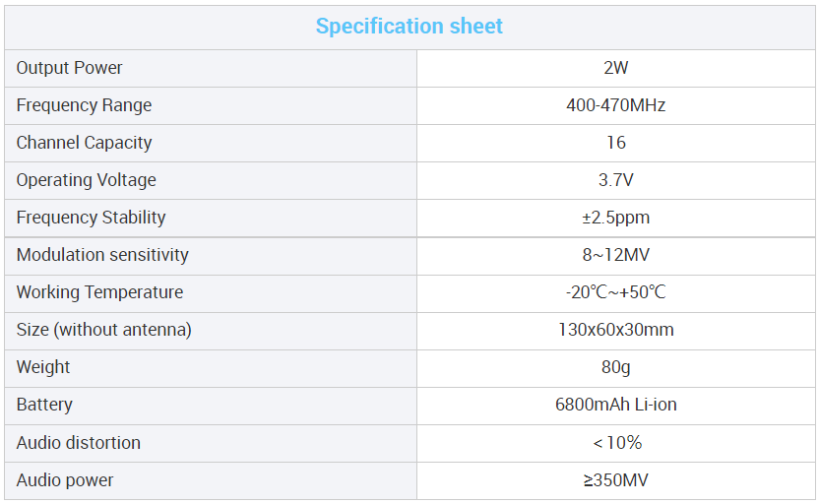Select the Modulation sensitivity label
819x504 pixels.
102,255
